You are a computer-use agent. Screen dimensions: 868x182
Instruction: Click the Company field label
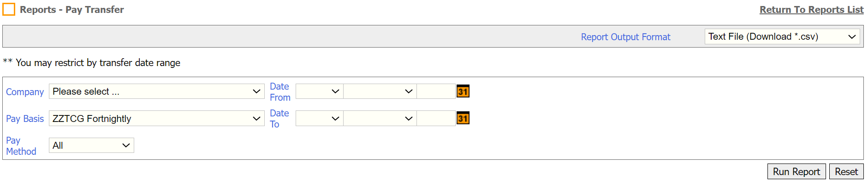point(25,92)
